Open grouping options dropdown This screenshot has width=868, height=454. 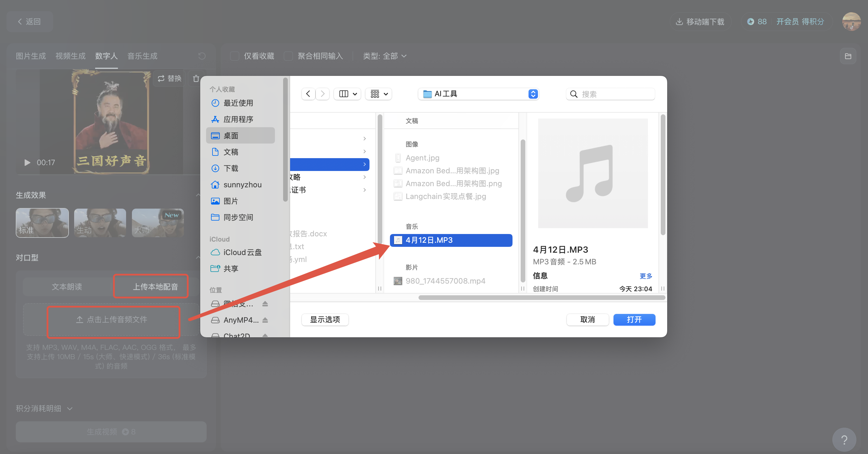[379, 94]
